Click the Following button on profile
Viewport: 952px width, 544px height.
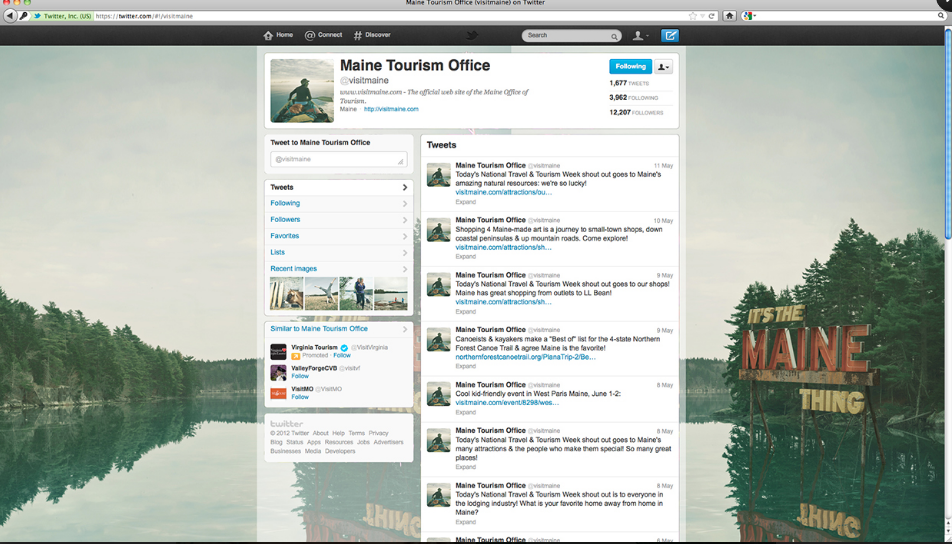point(630,67)
